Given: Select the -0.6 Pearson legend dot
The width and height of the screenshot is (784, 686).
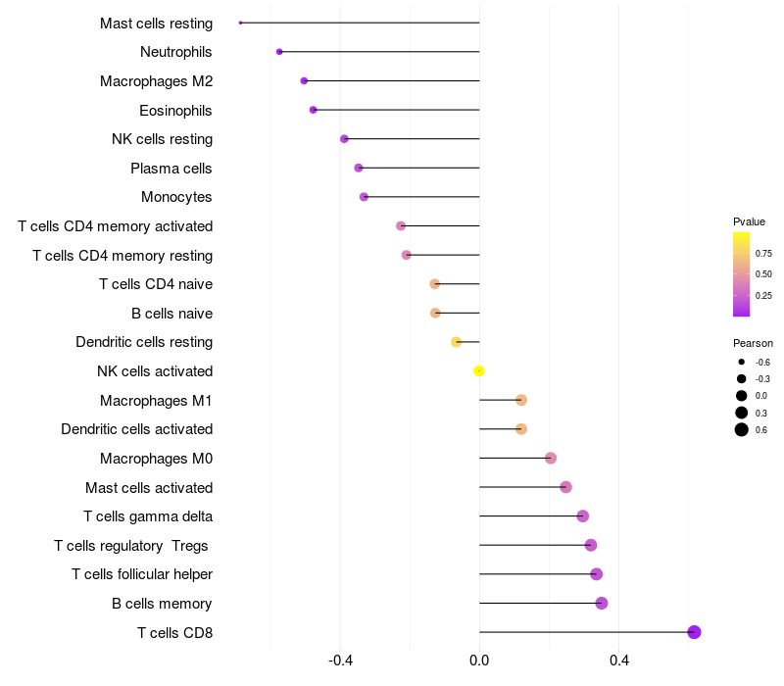Looking at the screenshot, I should (x=742, y=362).
